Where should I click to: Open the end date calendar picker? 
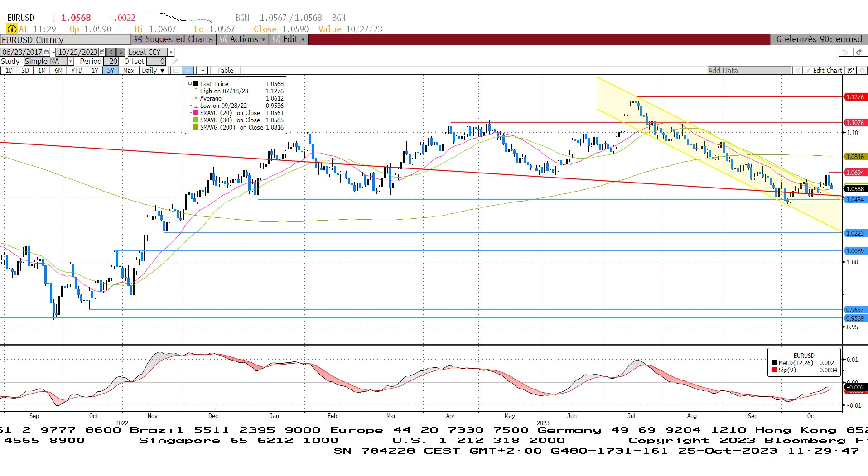click(102, 52)
